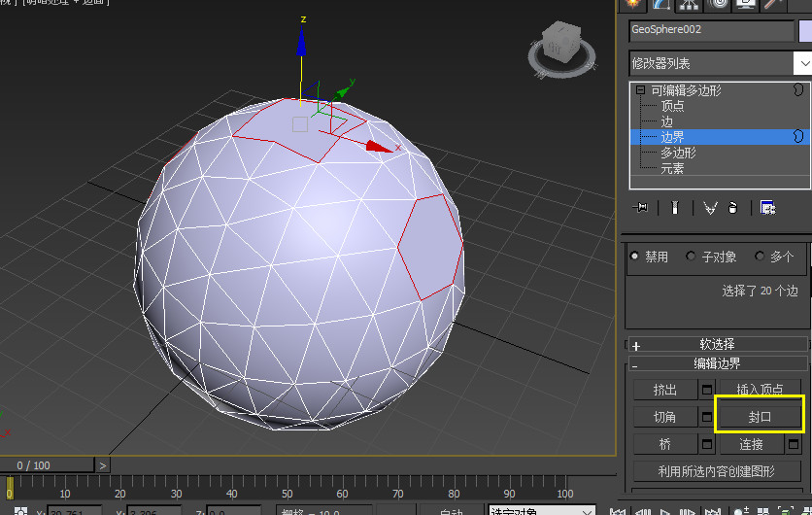Viewport: 812px width, 515px height.
Task: Select the 子对象 radio button
Action: tap(692, 257)
